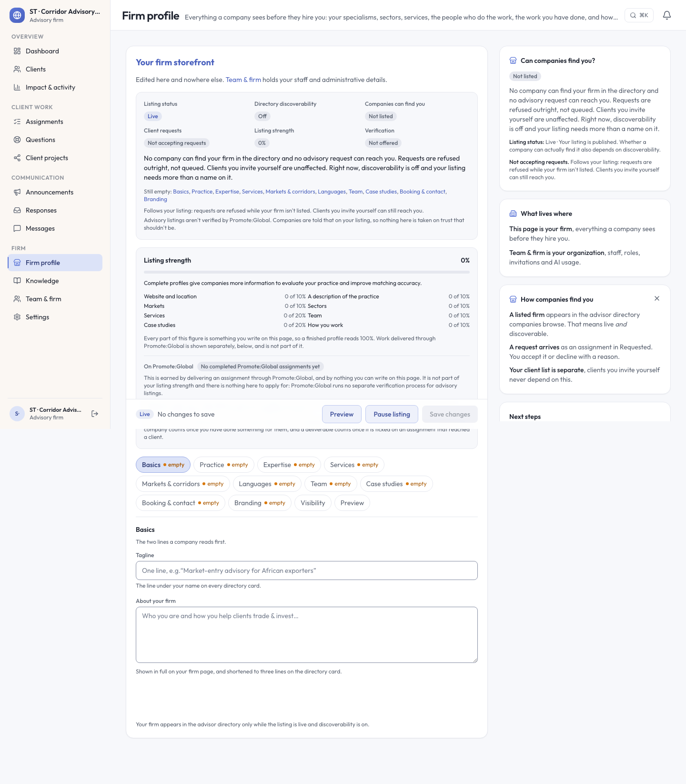686x784 pixels.
Task: Select the Booking & contact tab
Action: tap(181, 503)
